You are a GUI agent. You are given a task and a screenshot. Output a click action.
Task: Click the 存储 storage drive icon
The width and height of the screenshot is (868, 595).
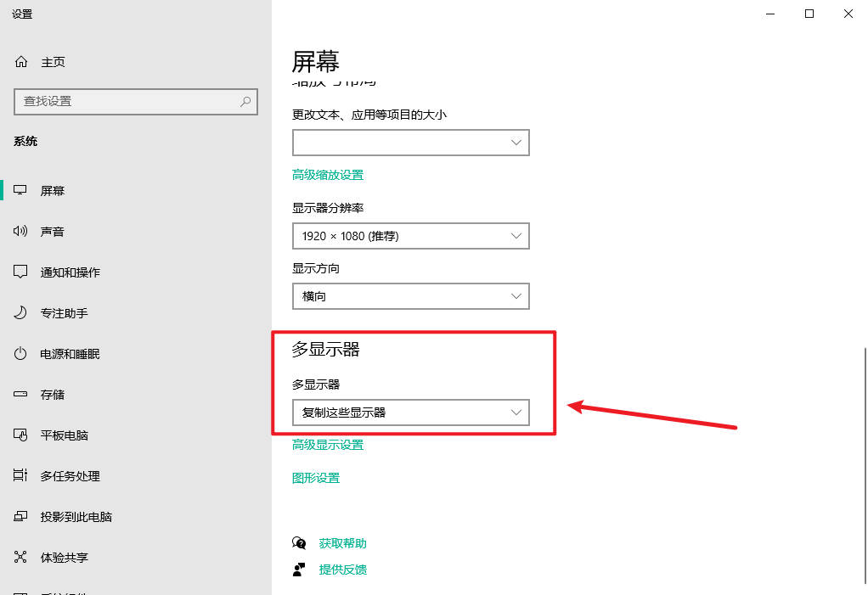(20, 395)
